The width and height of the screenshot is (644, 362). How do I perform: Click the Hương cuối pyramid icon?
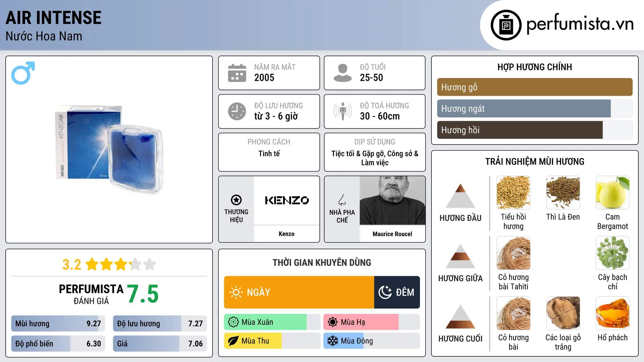(460, 316)
